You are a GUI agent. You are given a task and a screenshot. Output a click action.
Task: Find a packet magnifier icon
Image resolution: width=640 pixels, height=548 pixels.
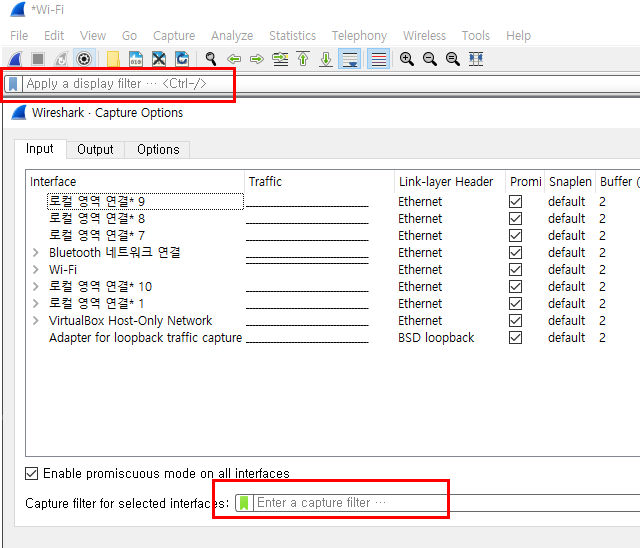click(x=211, y=59)
